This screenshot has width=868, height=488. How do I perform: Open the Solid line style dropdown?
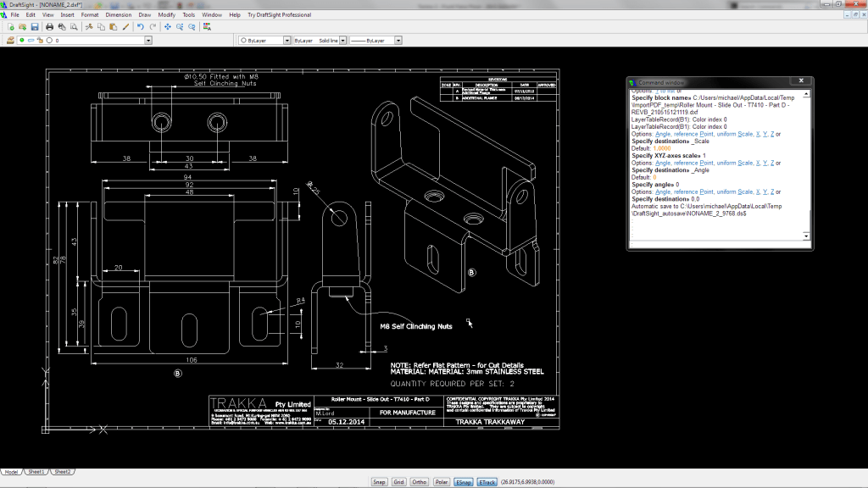click(343, 40)
